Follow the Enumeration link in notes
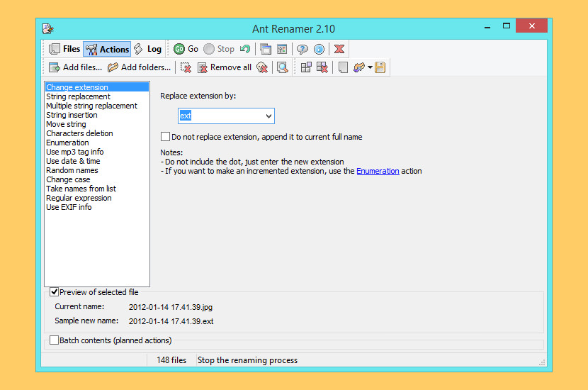The image size is (588, 390). pos(378,171)
